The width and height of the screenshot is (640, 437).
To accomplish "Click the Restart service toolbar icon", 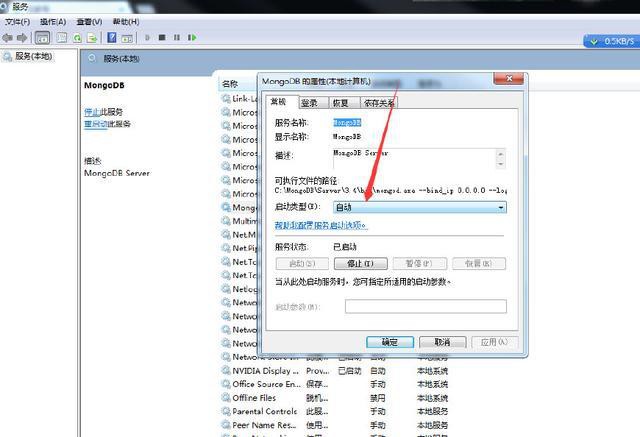I will (x=192, y=38).
